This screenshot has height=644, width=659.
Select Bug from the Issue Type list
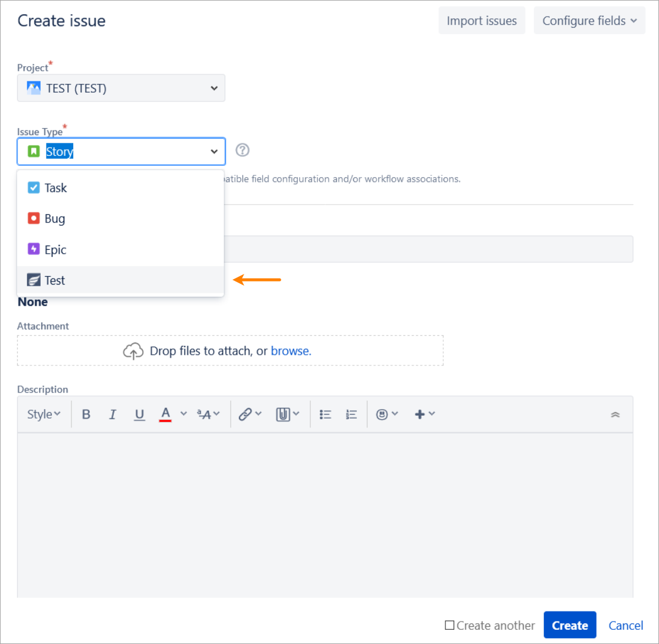[54, 218]
